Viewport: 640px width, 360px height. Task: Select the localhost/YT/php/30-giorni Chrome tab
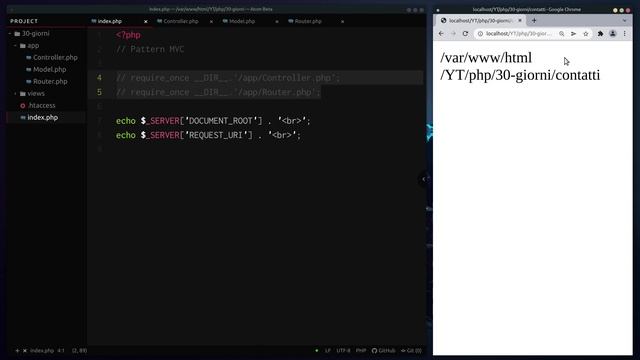(x=480, y=20)
